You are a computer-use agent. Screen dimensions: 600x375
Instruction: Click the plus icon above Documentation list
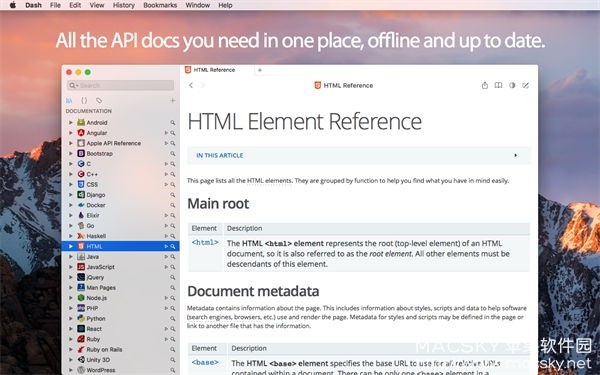[x=173, y=100]
